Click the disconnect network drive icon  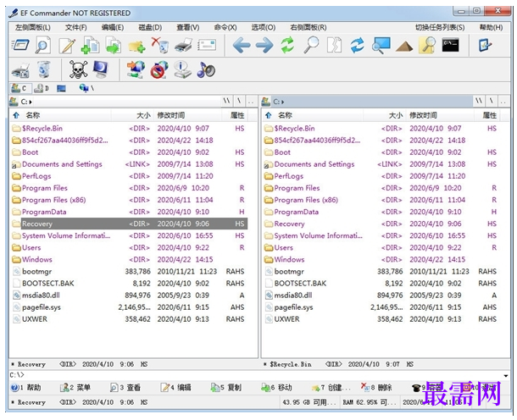click(159, 69)
